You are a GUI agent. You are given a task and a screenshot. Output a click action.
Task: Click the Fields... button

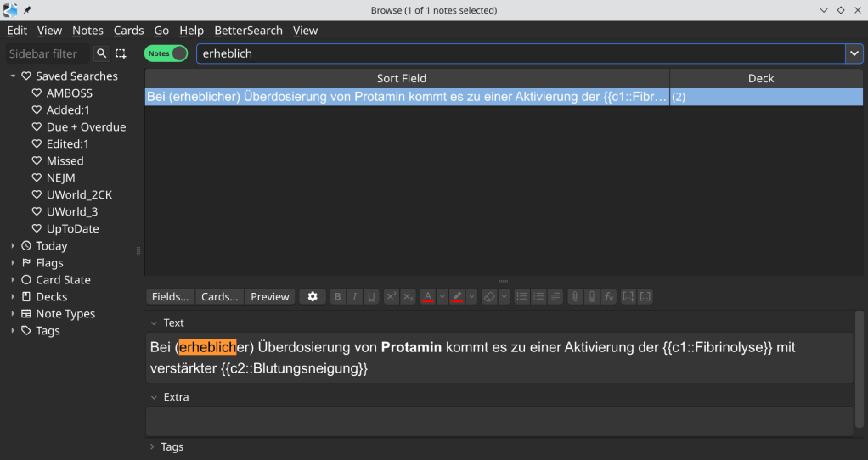(170, 297)
